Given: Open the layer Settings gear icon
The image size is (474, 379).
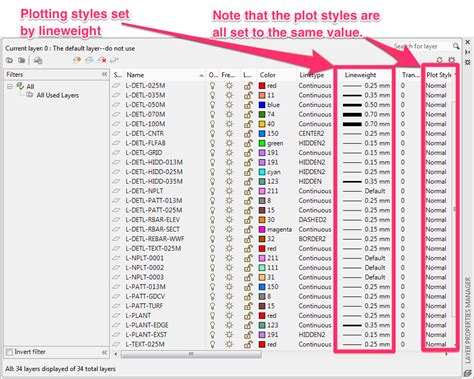Looking at the screenshot, I should click(452, 60).
